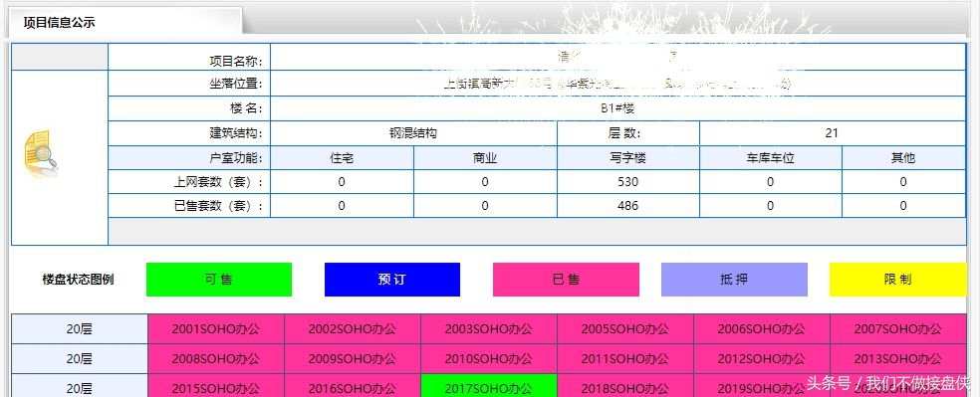Click the 户室功能 row label

coord(236,158)
